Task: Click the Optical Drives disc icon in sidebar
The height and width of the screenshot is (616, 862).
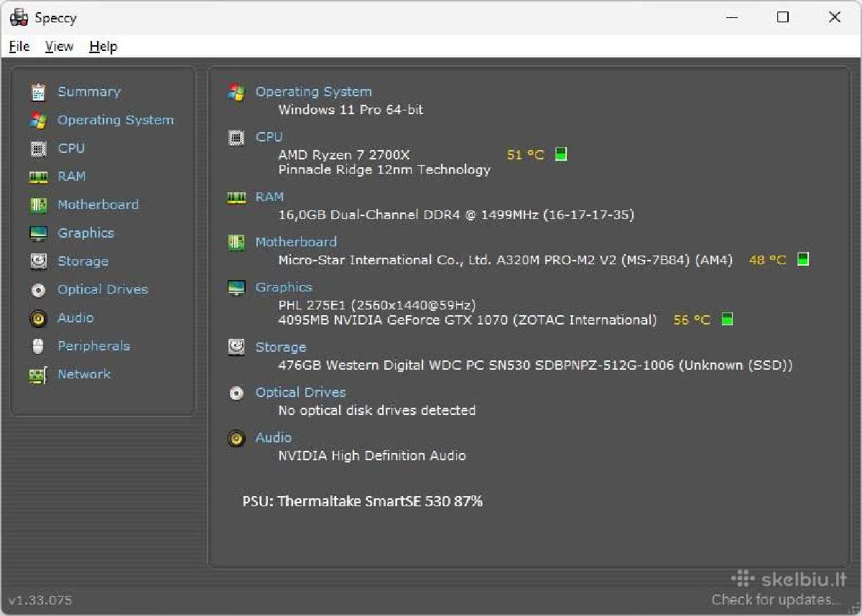Action: (38, 290)
